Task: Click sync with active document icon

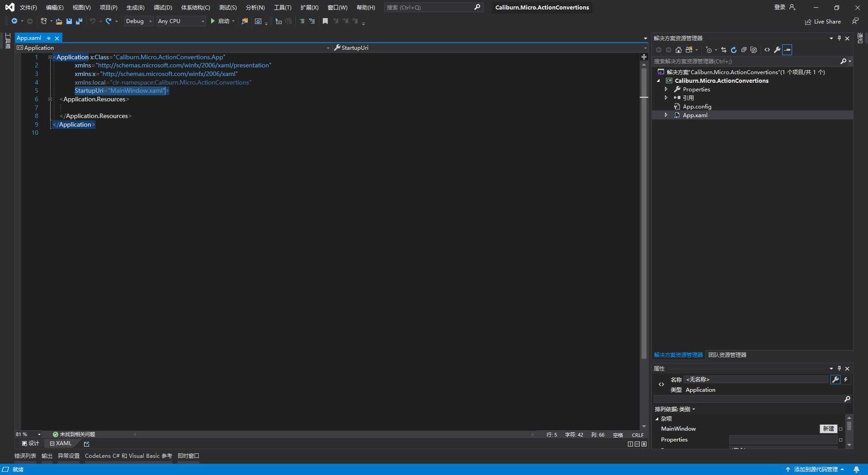Action: pyautogui.click(x=724, y=50)
